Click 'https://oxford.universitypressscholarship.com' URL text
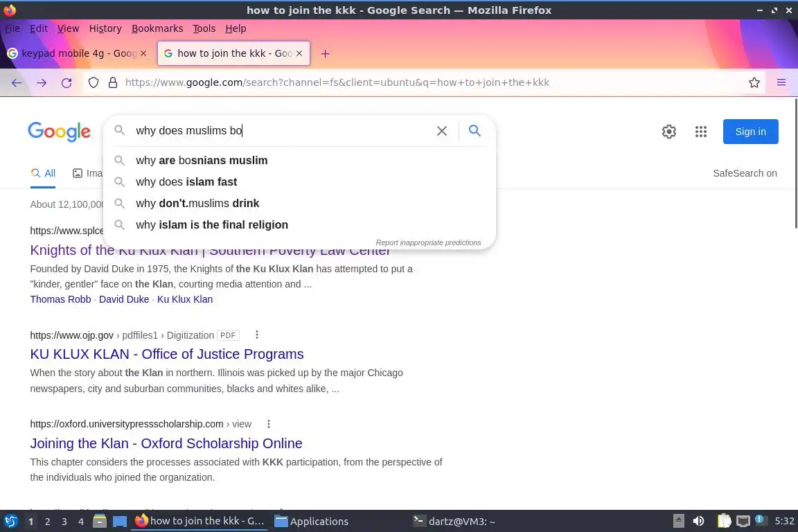Viewport: 798px width, 532px height. (x=127, y=424)
